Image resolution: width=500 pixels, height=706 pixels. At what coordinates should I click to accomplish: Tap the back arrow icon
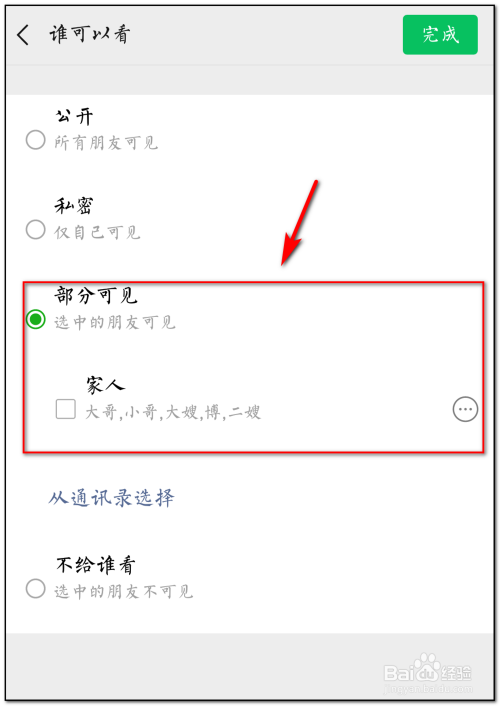click(x=23, y=35)
